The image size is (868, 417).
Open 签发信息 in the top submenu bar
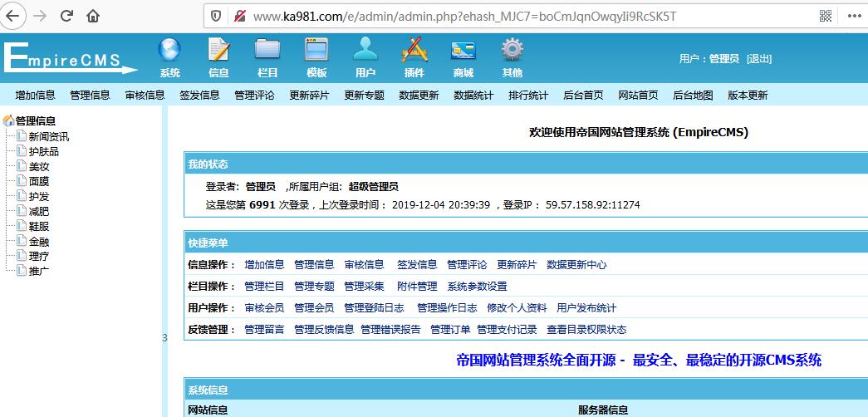(x=200, y=96)
